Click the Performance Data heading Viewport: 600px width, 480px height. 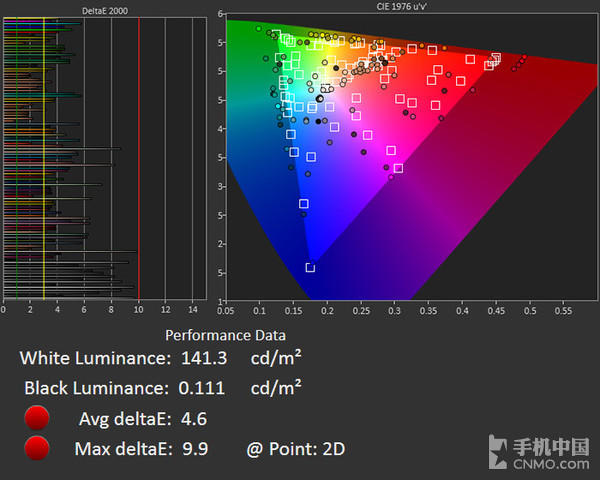(225, 335)
